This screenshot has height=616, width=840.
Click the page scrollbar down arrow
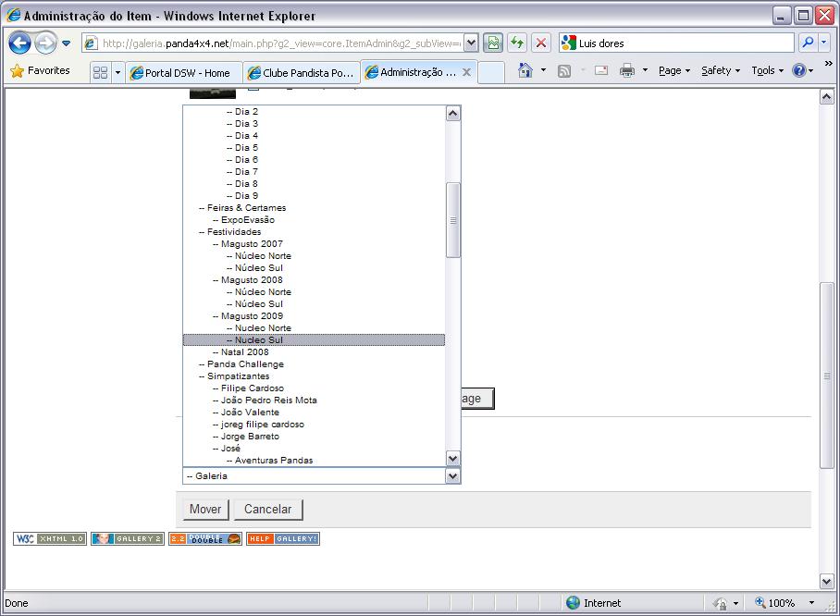point(827,581)
